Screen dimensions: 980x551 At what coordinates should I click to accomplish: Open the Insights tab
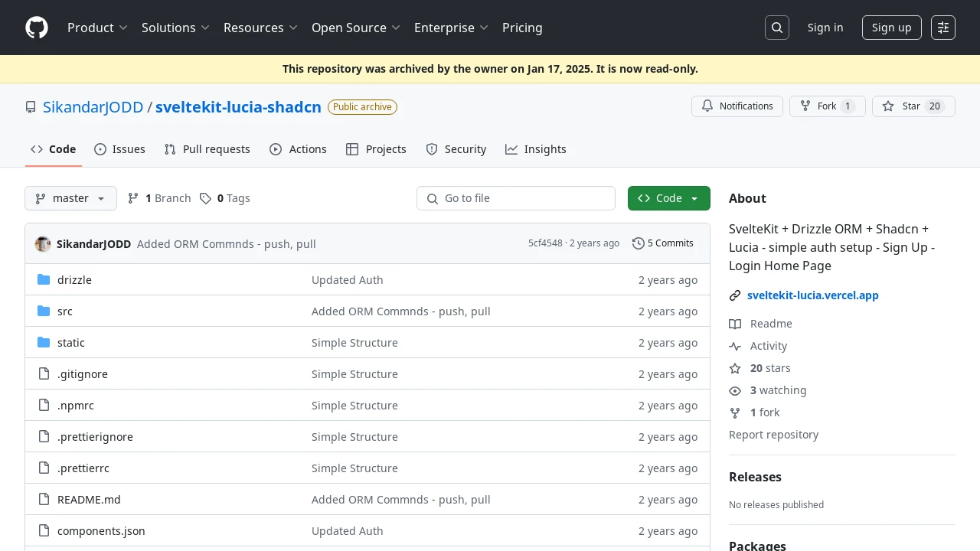pyautogui.click(x=536, y=149)
